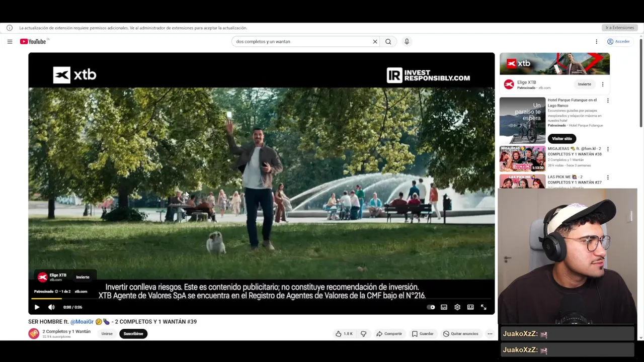Like the video with the 1.8 K thumbs-up
644x362 pixels.
pyautogui.click(x=344, y=334)
